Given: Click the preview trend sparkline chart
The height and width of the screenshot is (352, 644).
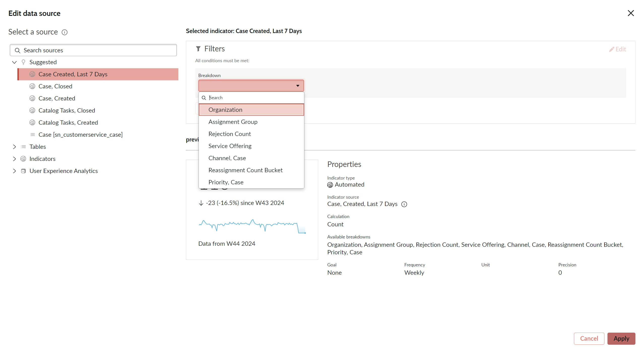Looking at the screenshot, I should 252,226.
